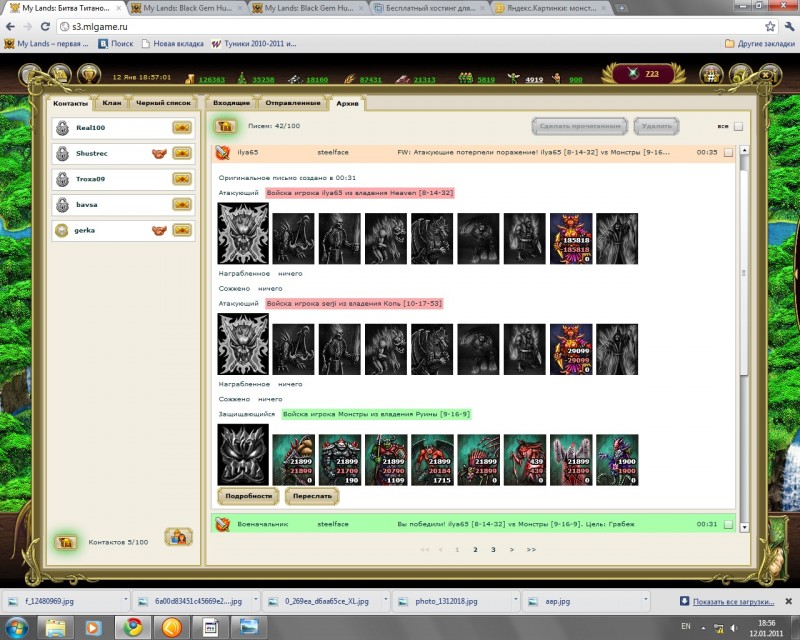Open the Черный список tab
This screenshot has height=640, width=800.
[x=163, y=103]
